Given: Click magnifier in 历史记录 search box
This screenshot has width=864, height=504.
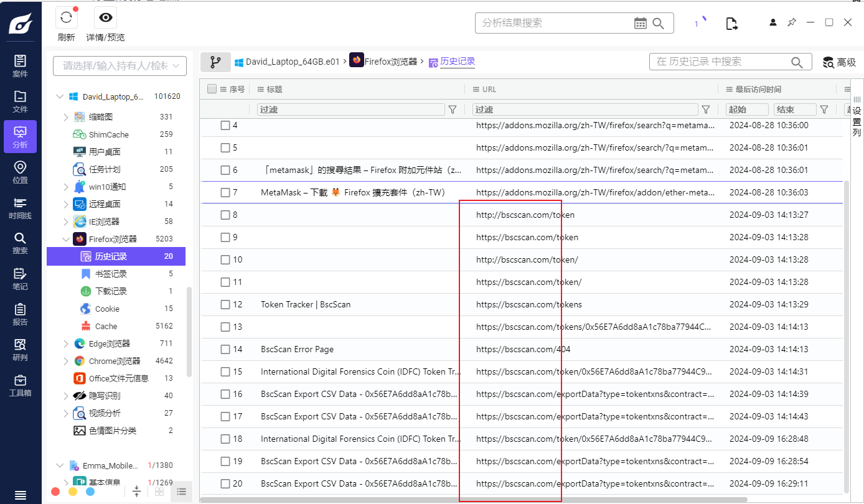Looking at the screenshot, I should (x=797, y=62).
